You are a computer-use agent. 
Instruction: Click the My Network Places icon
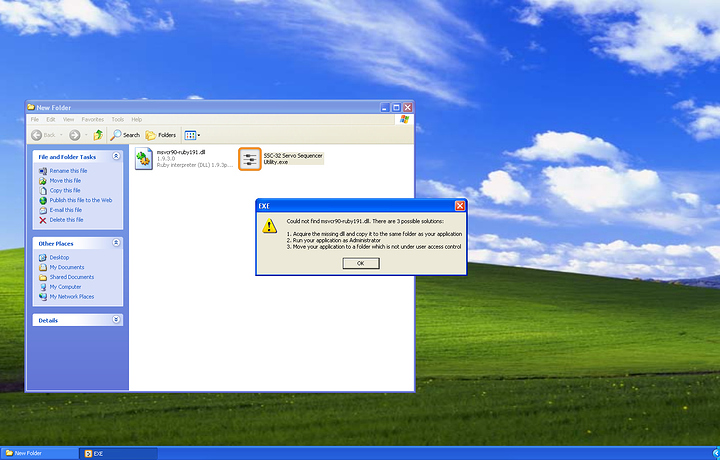[x=43, y=297]
